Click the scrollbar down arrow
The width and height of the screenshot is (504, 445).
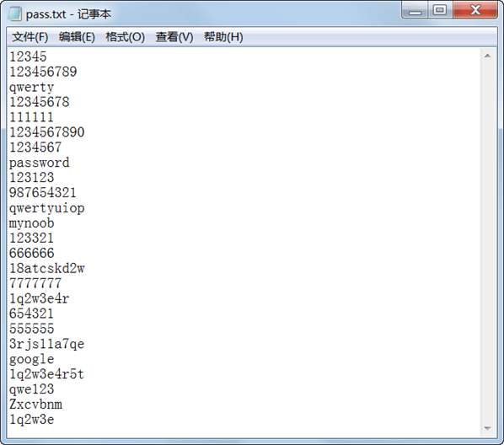pos(488,428)
